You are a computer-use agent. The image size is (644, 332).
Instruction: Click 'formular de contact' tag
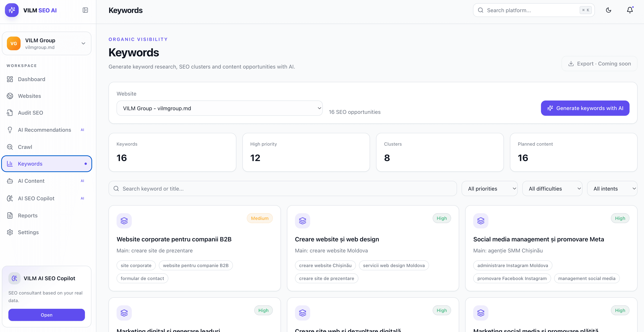(x=142, y=278)
